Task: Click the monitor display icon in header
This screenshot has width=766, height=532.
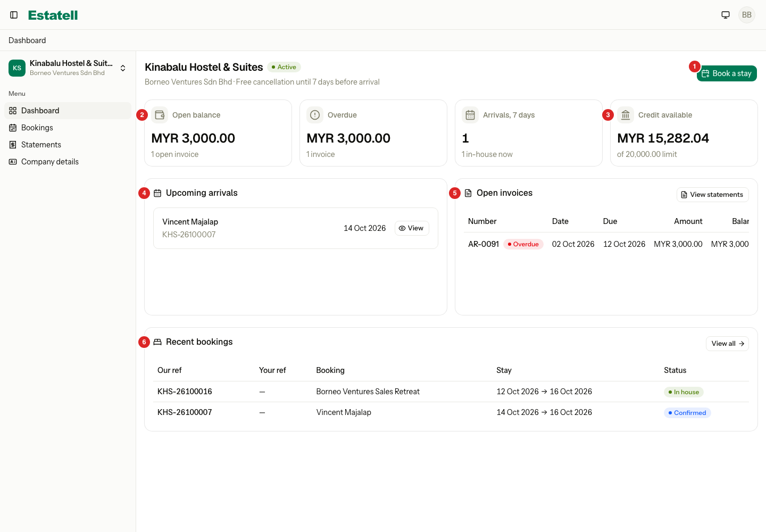Action: point(726,15)
